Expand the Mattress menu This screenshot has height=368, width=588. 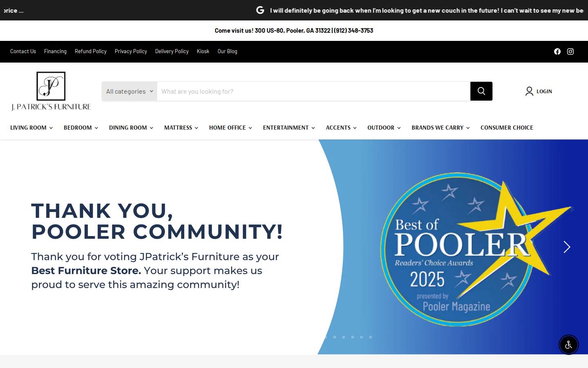tap(181, 128)
